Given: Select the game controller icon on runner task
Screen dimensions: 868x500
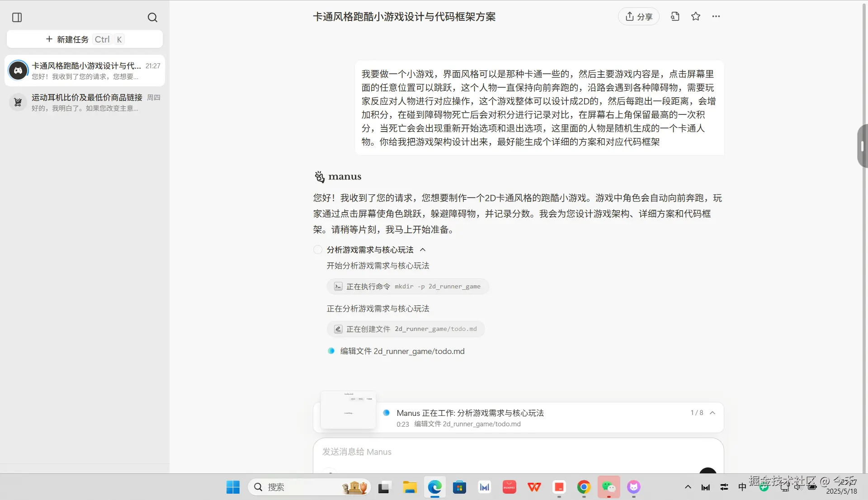Looking at the screenshot, I should click(x=18, y=70).
